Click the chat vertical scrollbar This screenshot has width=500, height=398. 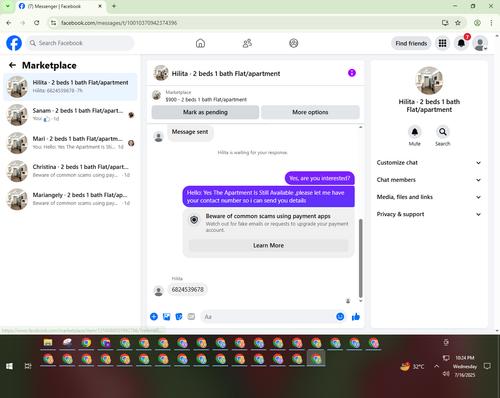pos(360,258)
